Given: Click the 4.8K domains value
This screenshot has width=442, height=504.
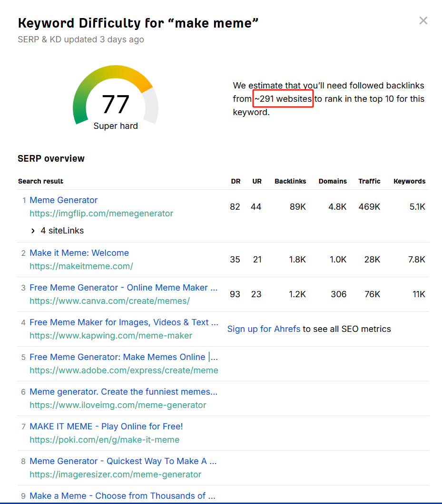Looking at the screenshot, I should (337, 207).
